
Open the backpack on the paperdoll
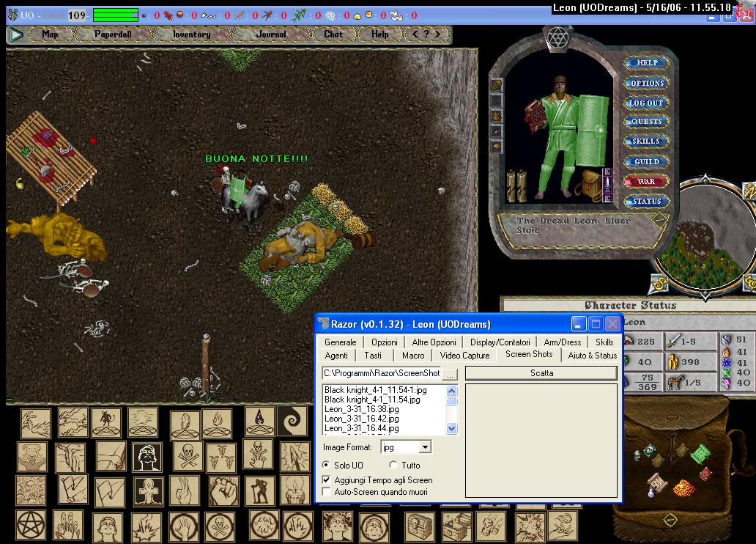point(590,185)
